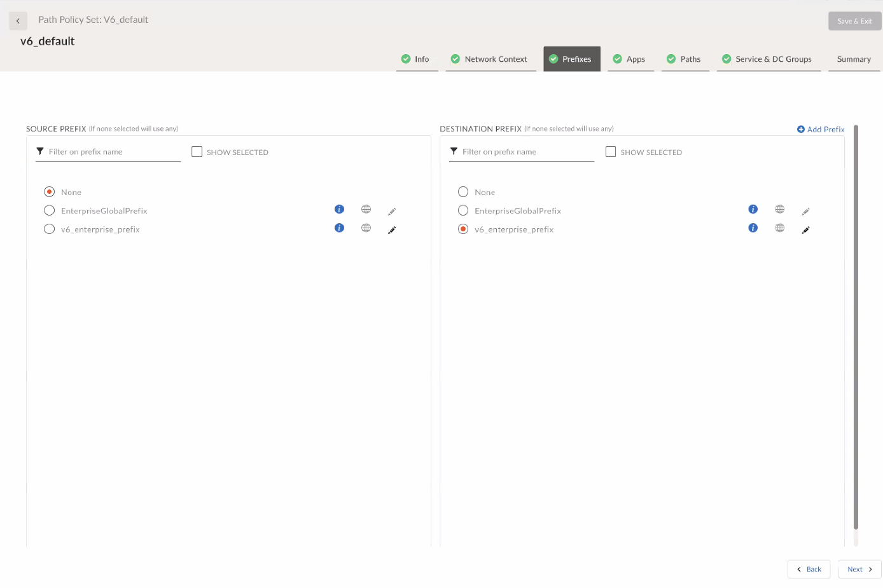Click the Save & Exit button
This screenshot has width=883, height=588.
point(854,21)
